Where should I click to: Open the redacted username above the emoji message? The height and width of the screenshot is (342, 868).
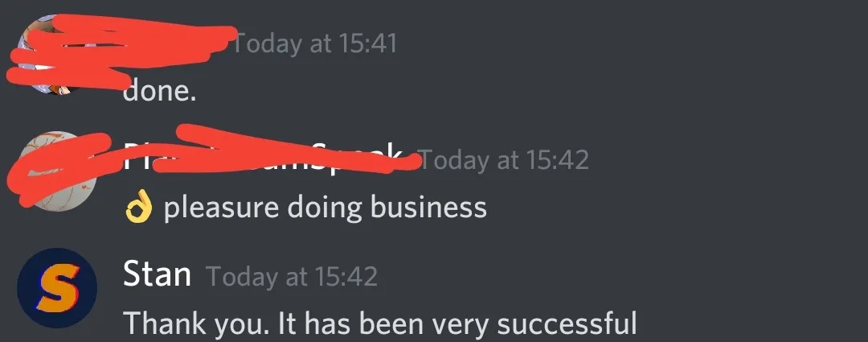coord(268,156)
